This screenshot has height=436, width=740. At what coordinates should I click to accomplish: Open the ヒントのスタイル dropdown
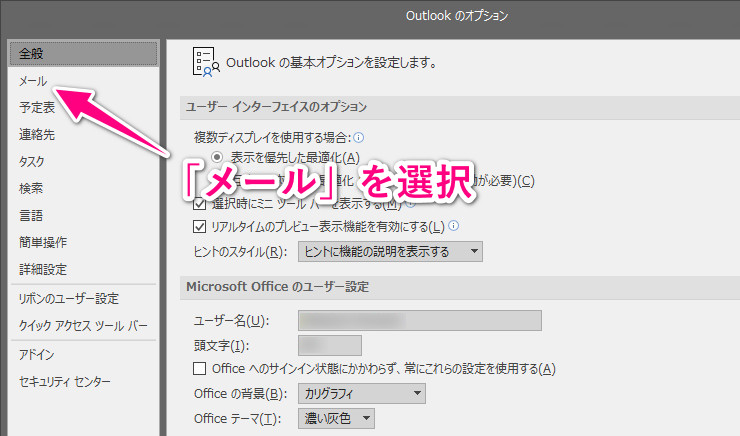[390, 252]
